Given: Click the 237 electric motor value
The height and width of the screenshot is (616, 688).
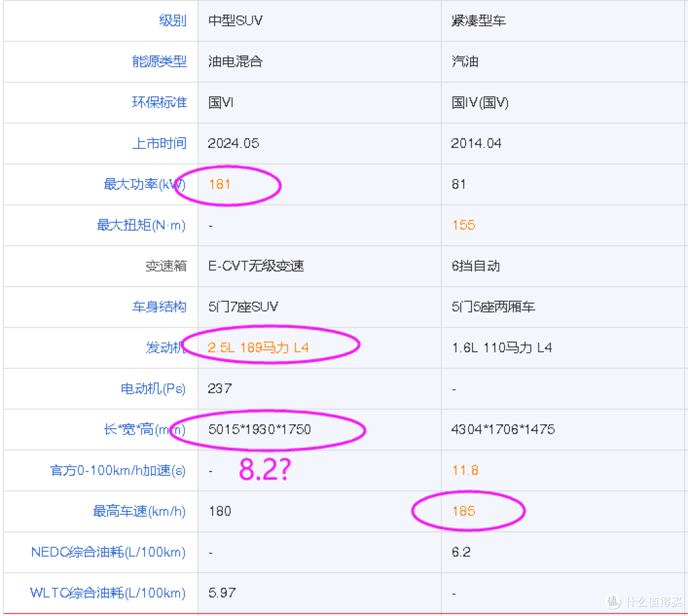Looking at the screenshot, I should tap(220, 389).
